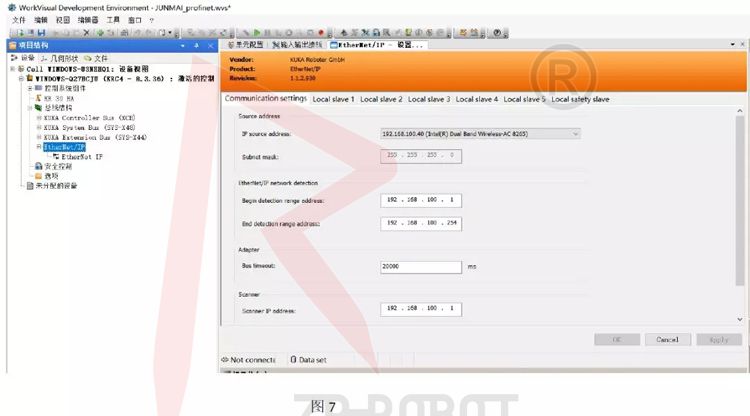Collapse the 总线结构 bus structure node

[x=32, y=110]
